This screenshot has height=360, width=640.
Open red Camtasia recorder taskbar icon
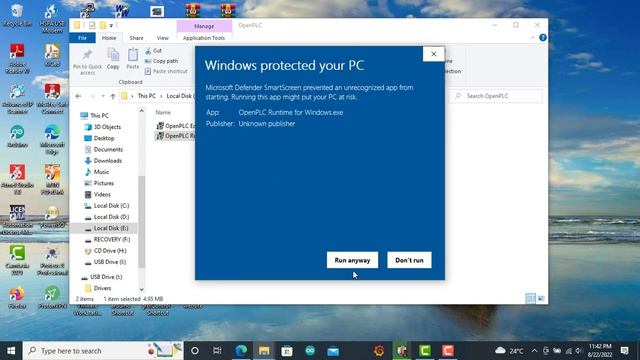coord(448,351)
